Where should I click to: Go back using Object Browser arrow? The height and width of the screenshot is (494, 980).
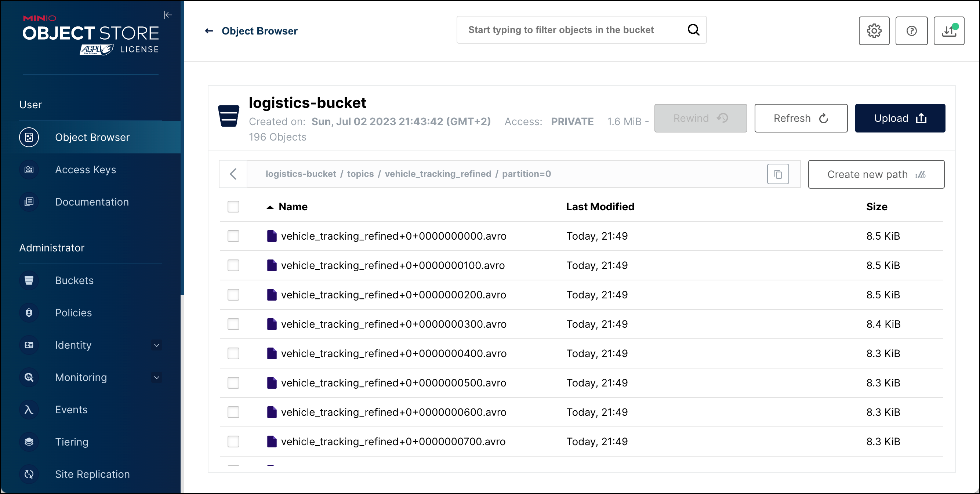click(x=209, y=31)
